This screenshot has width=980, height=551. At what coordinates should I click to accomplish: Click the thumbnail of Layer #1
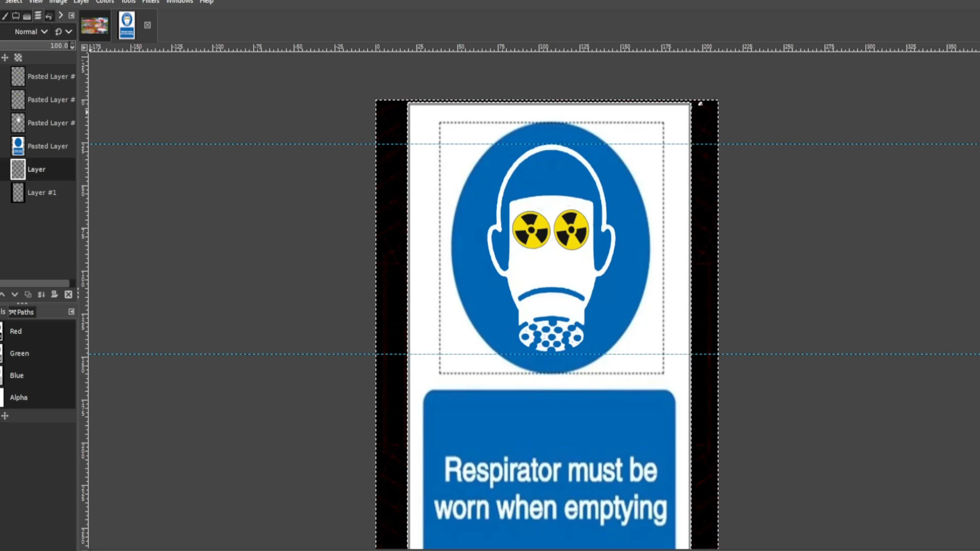(x=18, y=192)
